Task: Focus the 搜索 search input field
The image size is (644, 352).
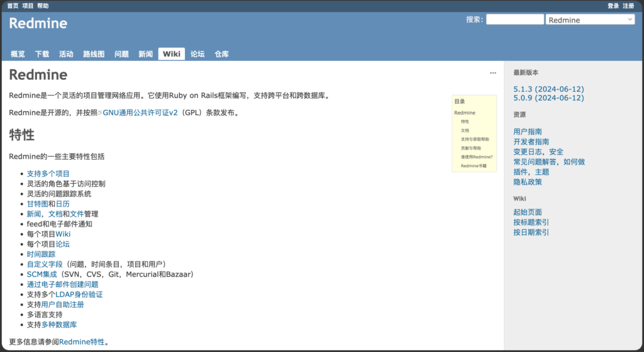Action: (515, 19)
